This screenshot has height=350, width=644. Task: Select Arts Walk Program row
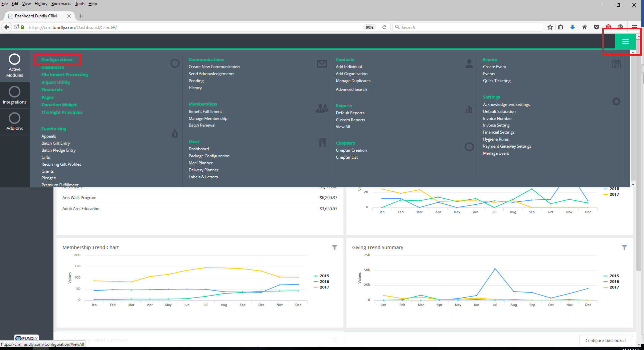coord(200,198)
